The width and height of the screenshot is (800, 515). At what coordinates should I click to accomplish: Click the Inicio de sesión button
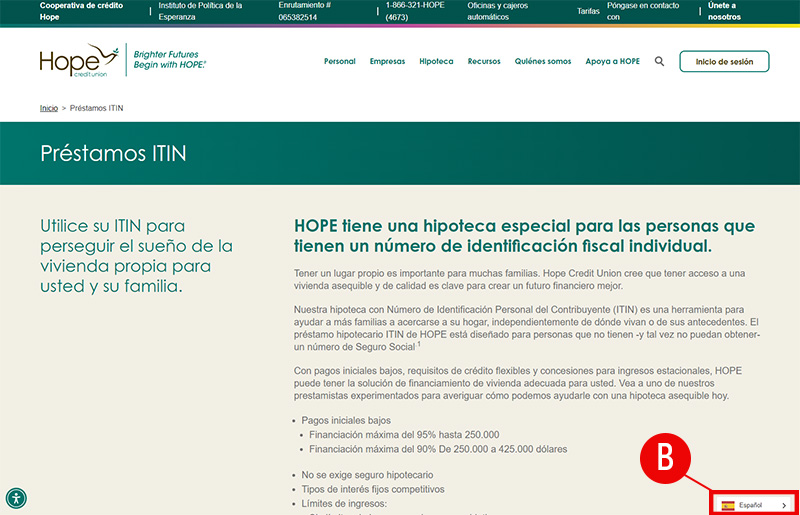[724, 61]
